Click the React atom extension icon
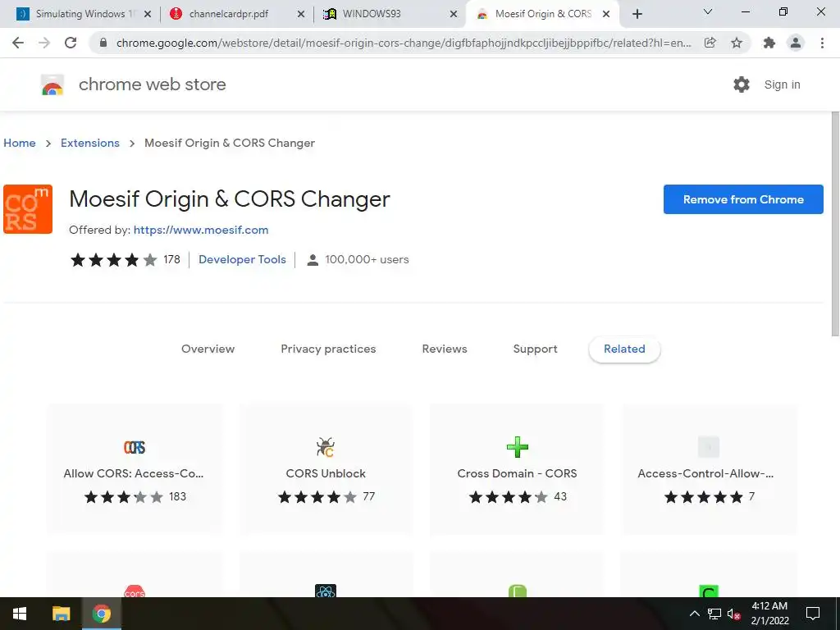 325,591
